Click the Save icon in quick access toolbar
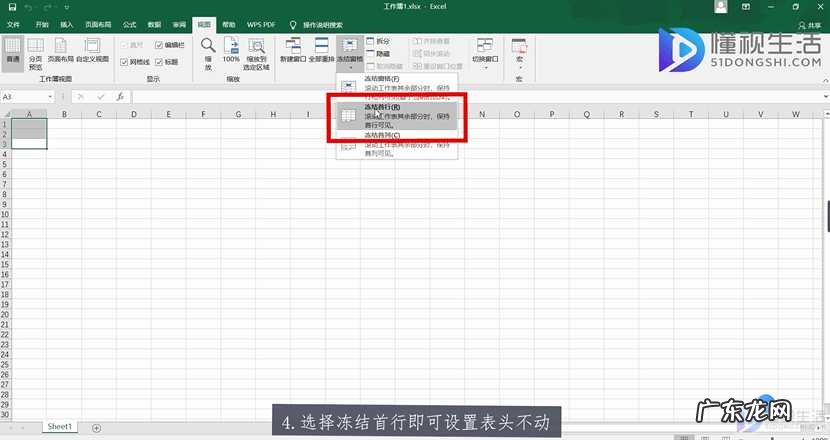This screenshot has width=830, height=440. click(12, 7)
